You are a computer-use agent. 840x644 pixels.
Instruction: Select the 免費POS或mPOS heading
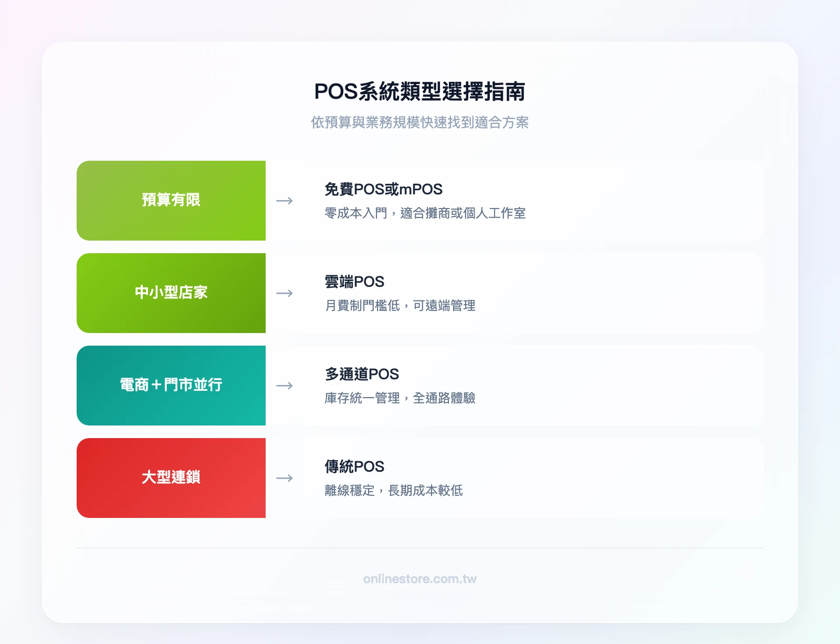(384, 189)
